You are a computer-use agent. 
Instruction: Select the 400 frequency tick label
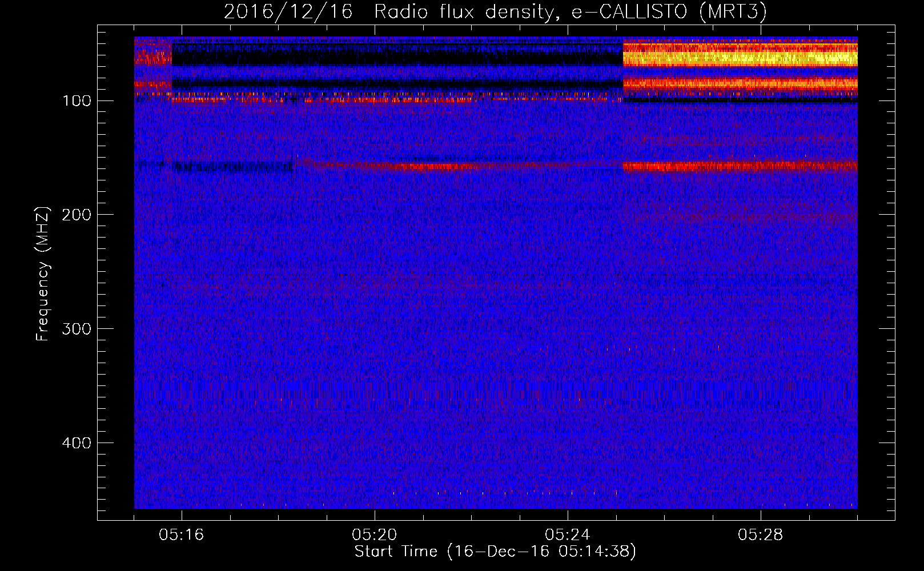(x=77, y=443)
